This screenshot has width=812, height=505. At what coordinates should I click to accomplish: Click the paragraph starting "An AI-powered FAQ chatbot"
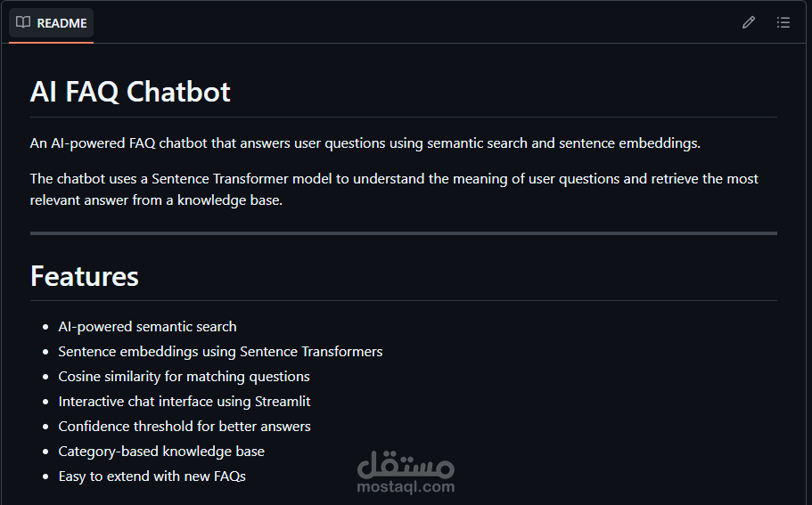point(365,143)
